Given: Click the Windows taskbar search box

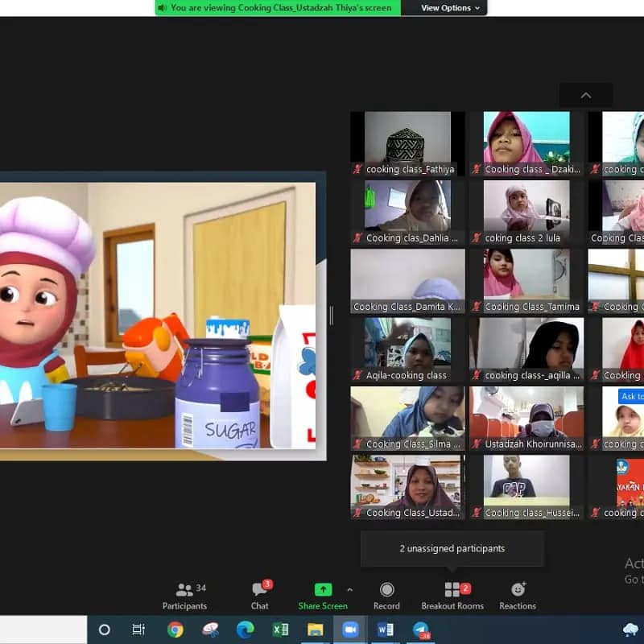Looking at the screenshot, I should (43, 630).
